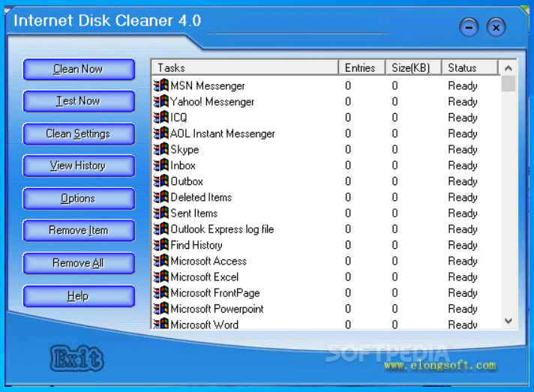
Task: Select the Sent Items row text
Action: click(194, 214)
